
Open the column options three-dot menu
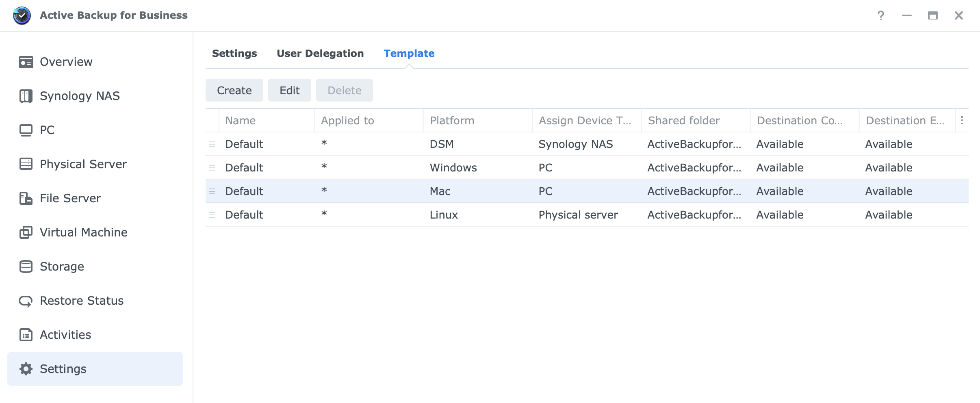(962, 121)
